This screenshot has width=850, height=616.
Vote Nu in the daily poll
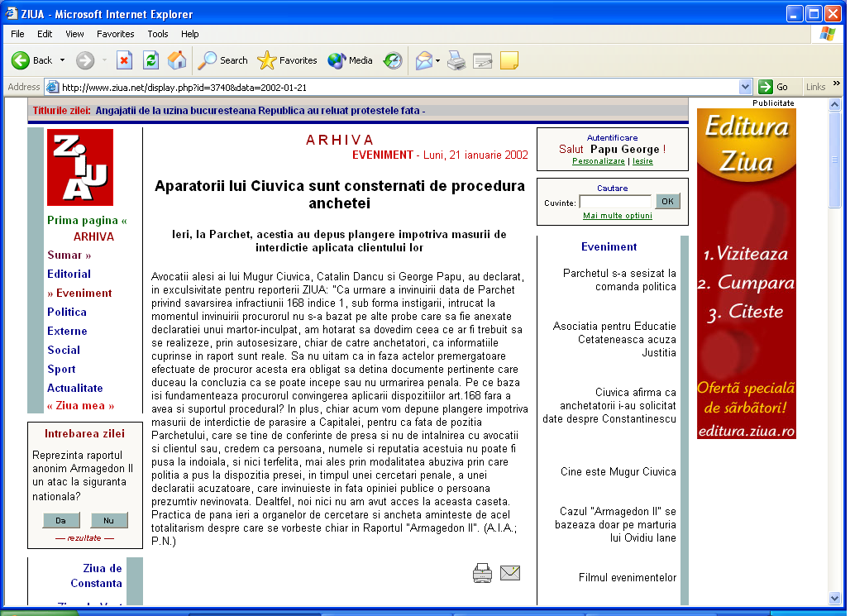[109, 520]
